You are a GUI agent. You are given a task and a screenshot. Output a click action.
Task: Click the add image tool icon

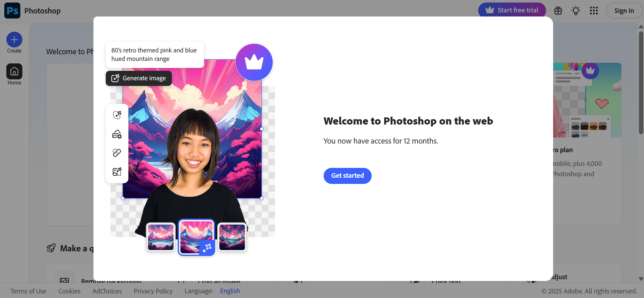117,134
